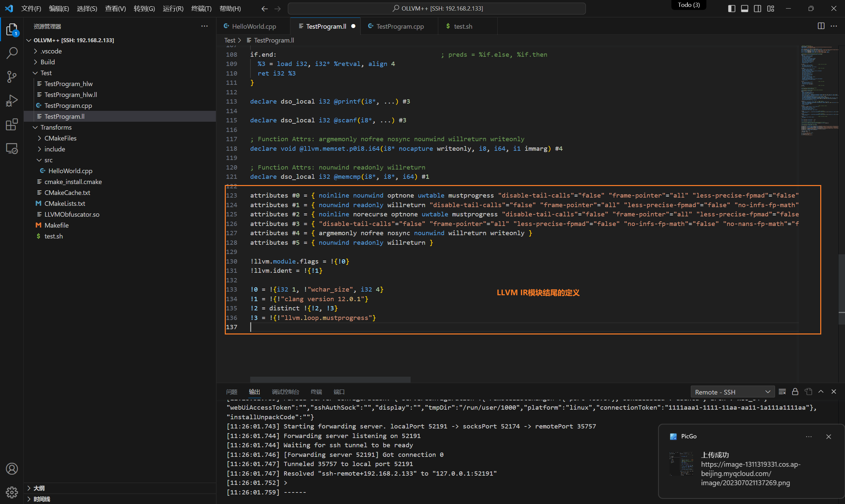Open LLVMObfuscator.so in explorer
845x504 pixels.
[x=119, y=214]
